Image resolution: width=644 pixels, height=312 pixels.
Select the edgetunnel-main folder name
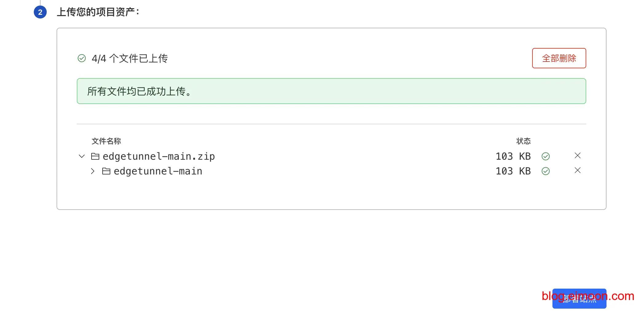coord(158,171)
